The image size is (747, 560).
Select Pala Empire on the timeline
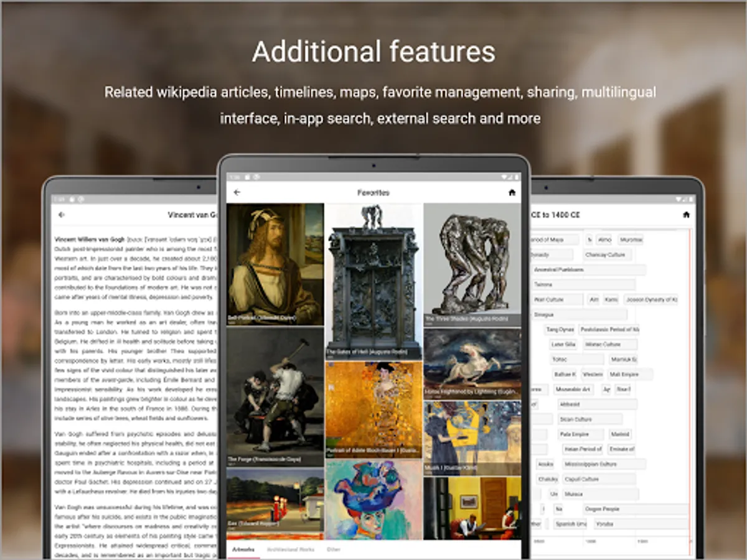pos(580,434)
